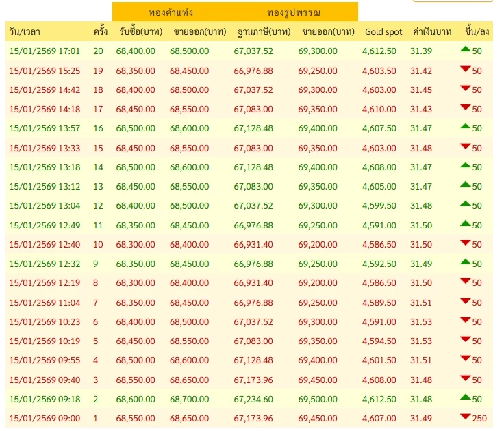Screen dimensions: 504x431
Task: Click the red down arrow in the 11:04 row
Action: [465, 301]
